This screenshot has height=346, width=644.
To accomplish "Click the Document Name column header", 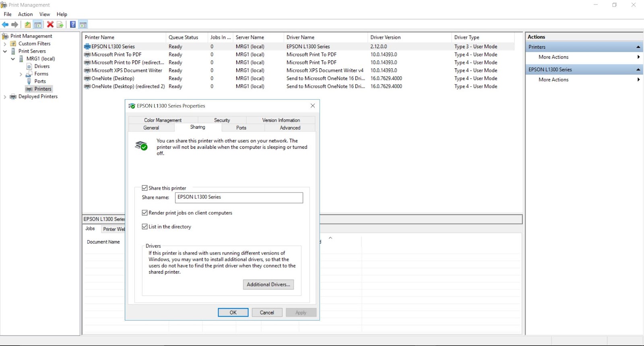I will click(x=103, y=242).
